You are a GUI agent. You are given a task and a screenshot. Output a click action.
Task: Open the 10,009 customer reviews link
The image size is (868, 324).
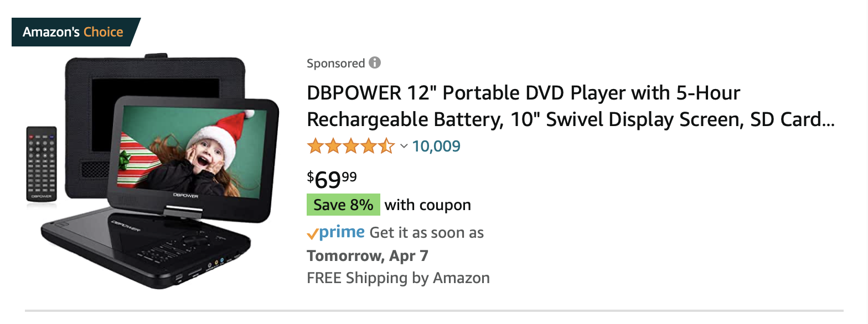(x=436, y=147)
